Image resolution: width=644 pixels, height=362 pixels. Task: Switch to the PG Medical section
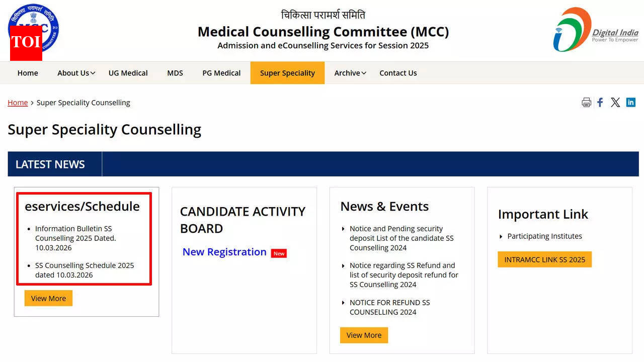(x=221, y=73)
